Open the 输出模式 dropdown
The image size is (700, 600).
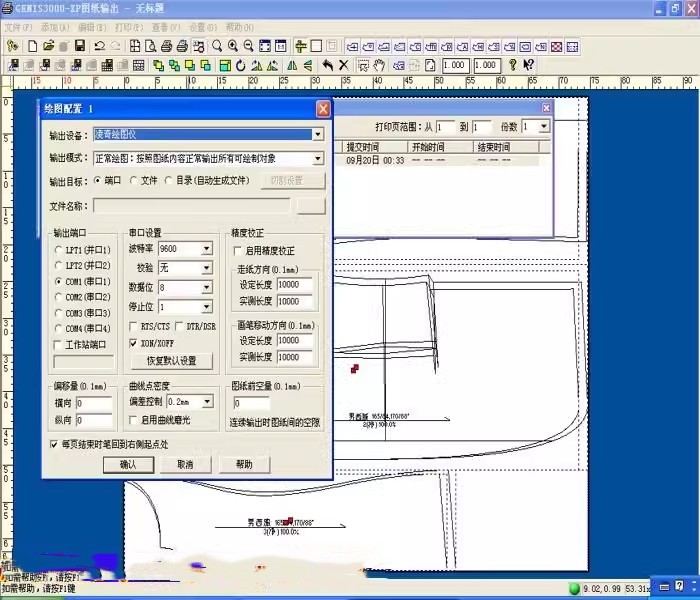point(317,158)
